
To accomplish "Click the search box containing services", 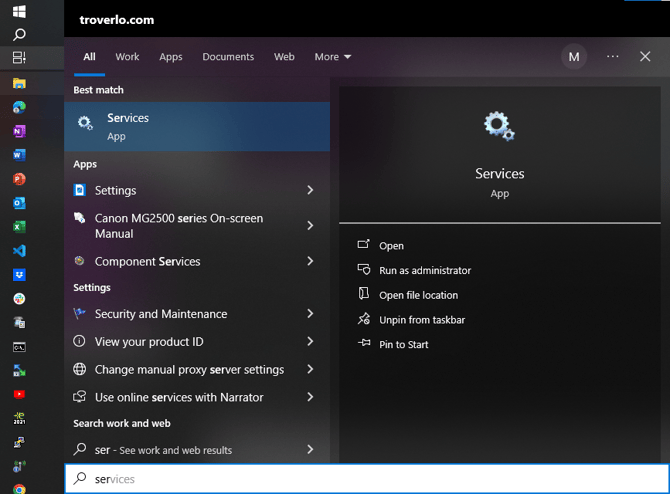I will [367, 479].
